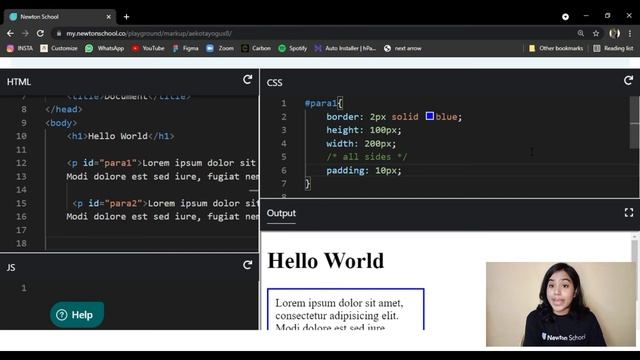640x360 pixels.
Task: Click the '/* all sides */' comment
Action: tap(367, 157)
